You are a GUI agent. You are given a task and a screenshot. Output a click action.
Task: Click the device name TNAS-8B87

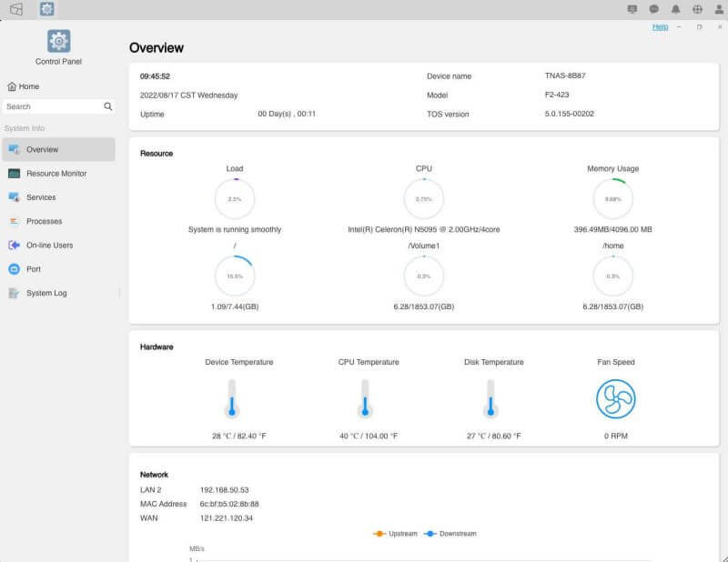pyautogui.click(x=565, y=75)
